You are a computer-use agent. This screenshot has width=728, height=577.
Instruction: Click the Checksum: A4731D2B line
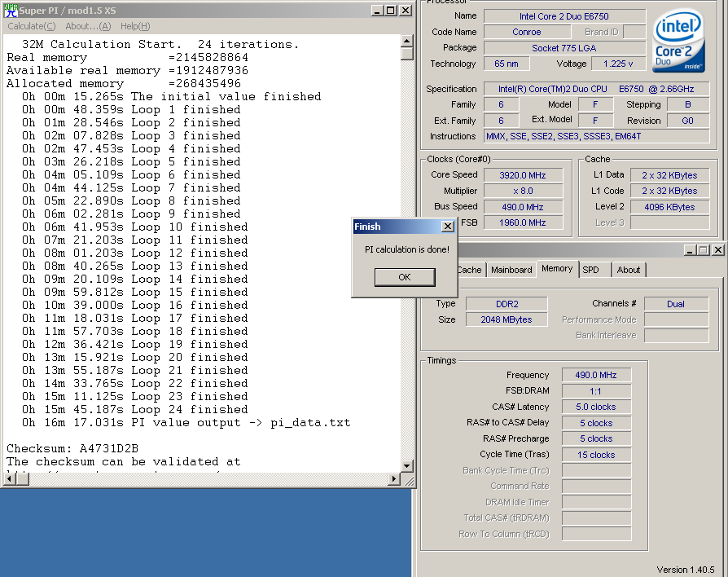pyautogui.click(x=72, y=448)
